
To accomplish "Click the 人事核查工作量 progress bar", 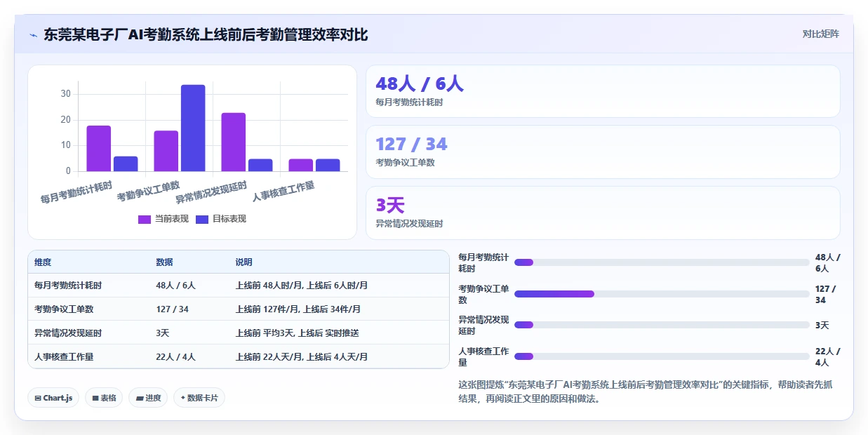I will click(x=662, y=356).
